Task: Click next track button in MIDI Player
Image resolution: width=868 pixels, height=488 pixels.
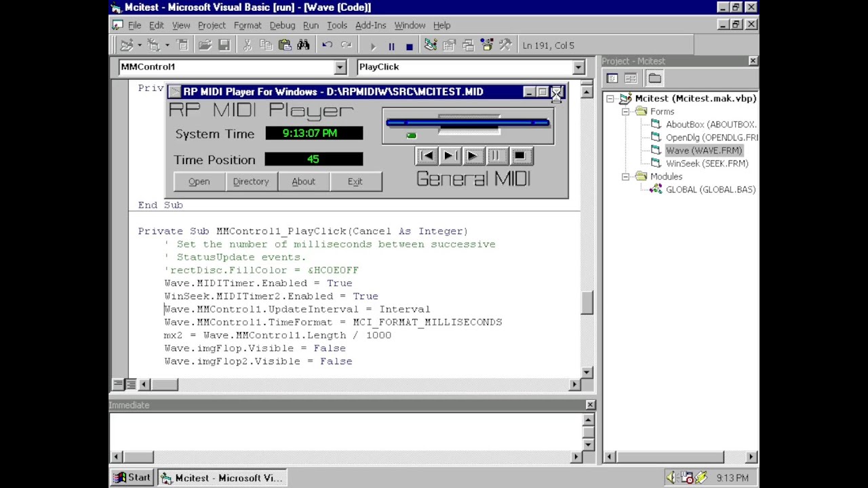Action: (x=450, y=156)
